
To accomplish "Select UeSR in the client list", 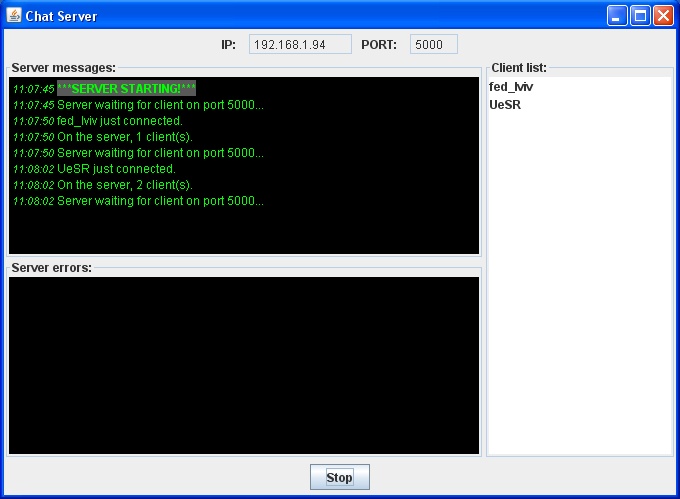I will tap(505, 104).
